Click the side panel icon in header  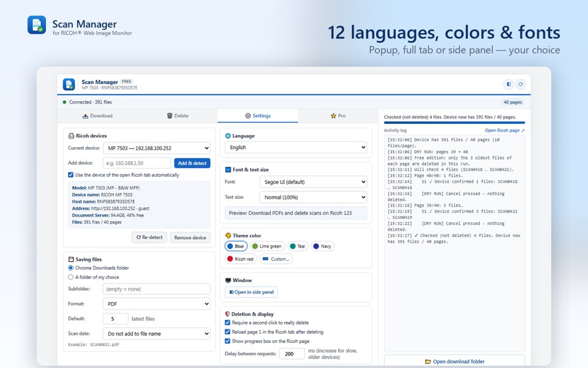[508, 84]
